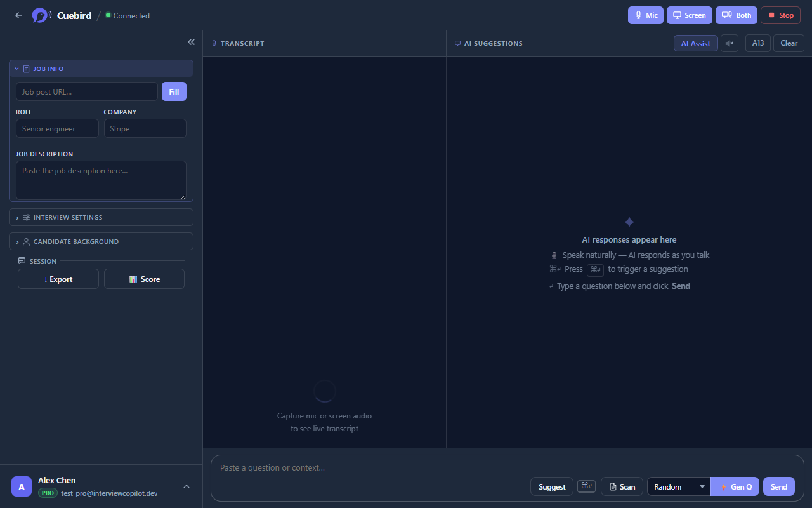Click the command-enter shortcut button in input bar
This screenshot has width=812, height=508.
(x=586, y=486)
